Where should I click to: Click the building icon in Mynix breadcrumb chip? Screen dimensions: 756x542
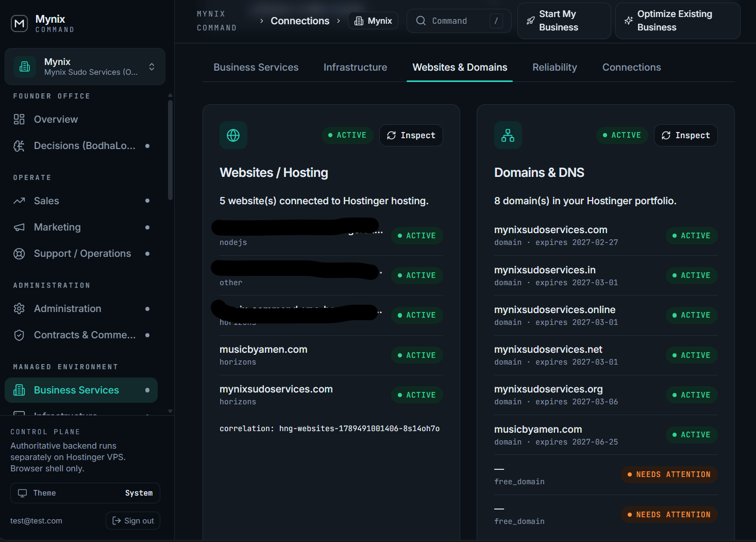click(359, 21)
